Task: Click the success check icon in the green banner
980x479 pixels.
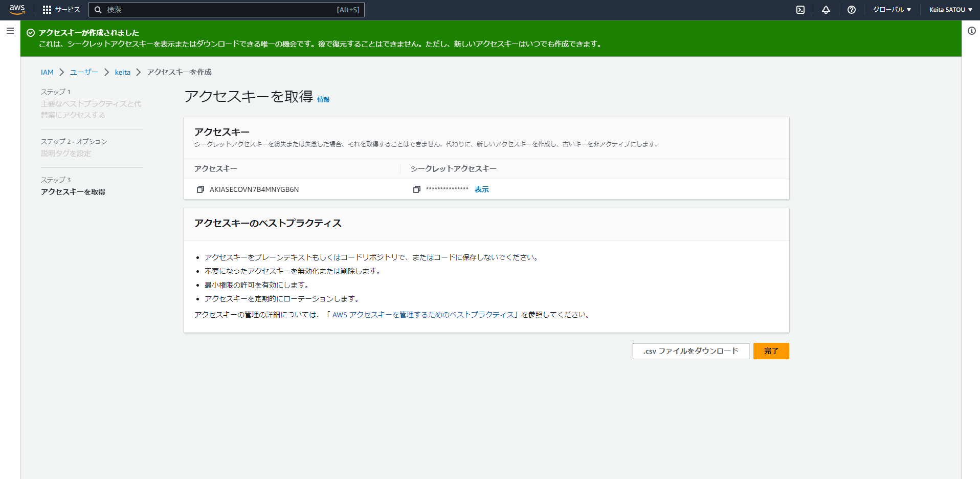Action: (31, 33)
